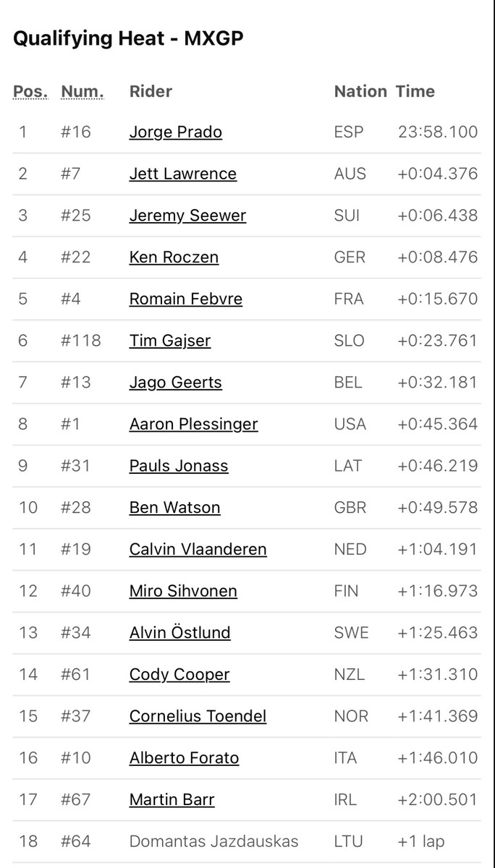Click the Miro Sihvonen link
Image resolution: width=495 pixels, height=868 pixels.
pyautogui.click(x=183, y=591)
